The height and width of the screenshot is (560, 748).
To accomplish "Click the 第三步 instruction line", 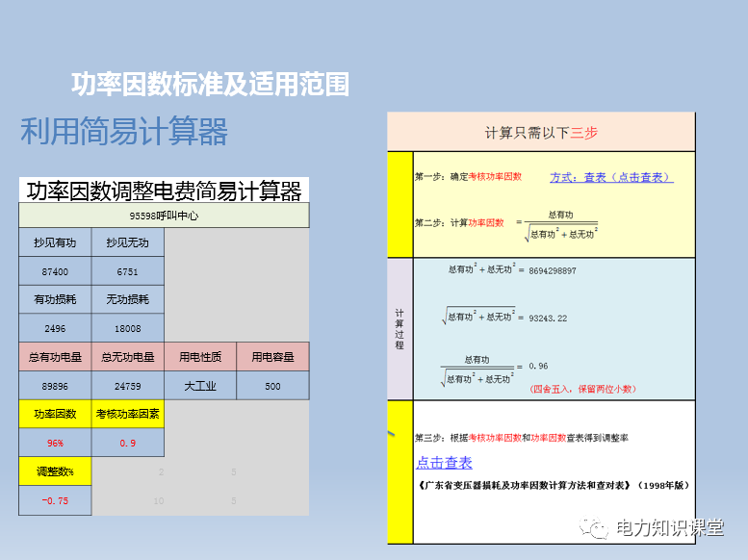I will (x=521, y=438).
